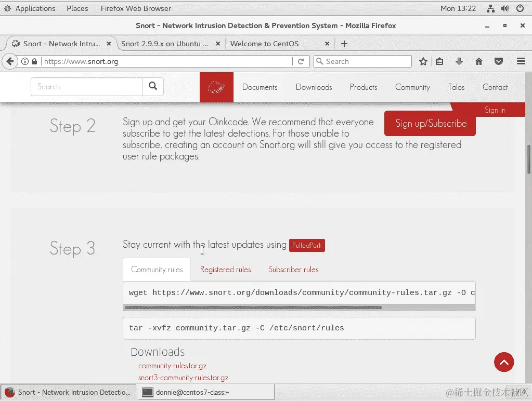This screenshot has width=532, height=401.
Task: Click the Applications menu foot icon
Action: [7, 8]
